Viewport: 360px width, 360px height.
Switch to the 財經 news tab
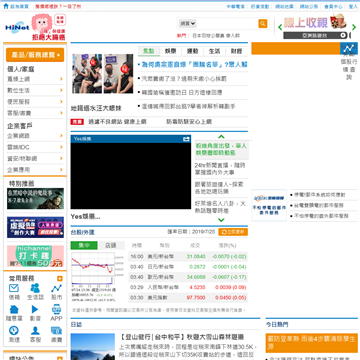click(236, 51)
